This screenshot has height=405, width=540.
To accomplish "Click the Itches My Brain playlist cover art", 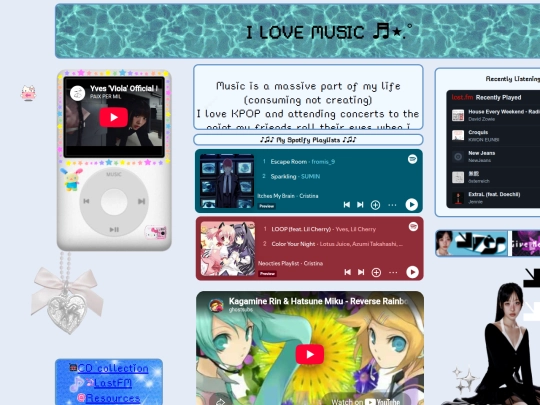I will (227, 181).
